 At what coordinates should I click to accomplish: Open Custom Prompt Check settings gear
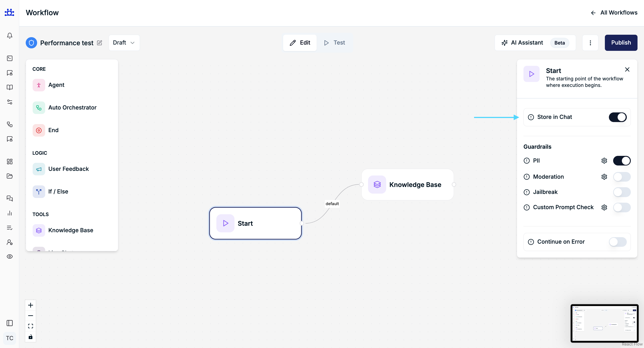[x=604, y=207]
